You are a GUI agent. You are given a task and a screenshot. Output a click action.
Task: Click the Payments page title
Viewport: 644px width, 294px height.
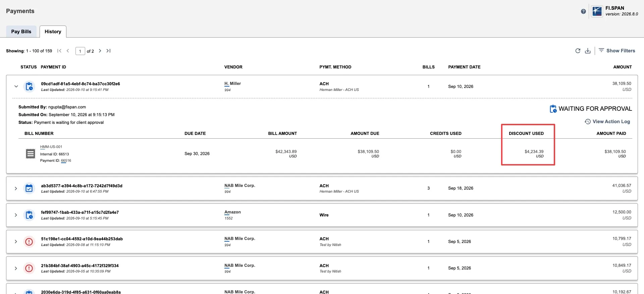coord(20,11)
